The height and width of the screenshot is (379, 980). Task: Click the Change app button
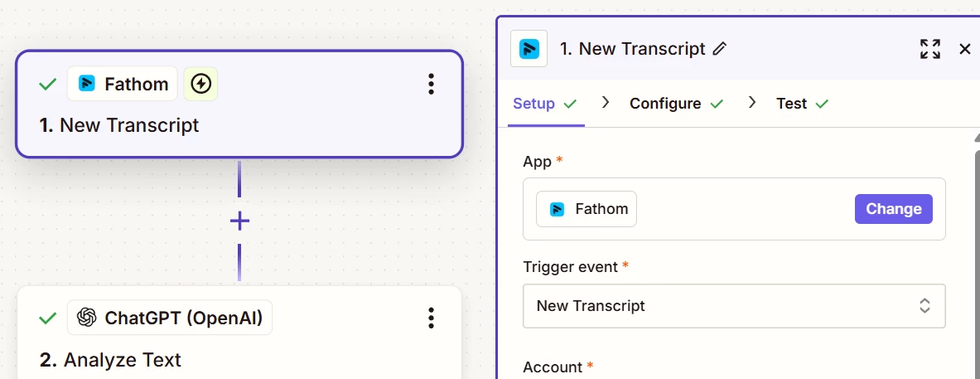894,209
